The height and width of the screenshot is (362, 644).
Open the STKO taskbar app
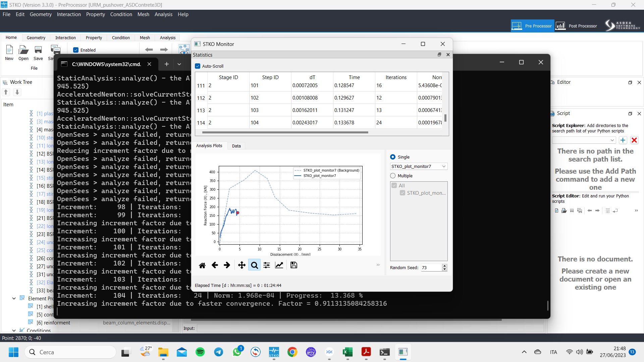274,352
